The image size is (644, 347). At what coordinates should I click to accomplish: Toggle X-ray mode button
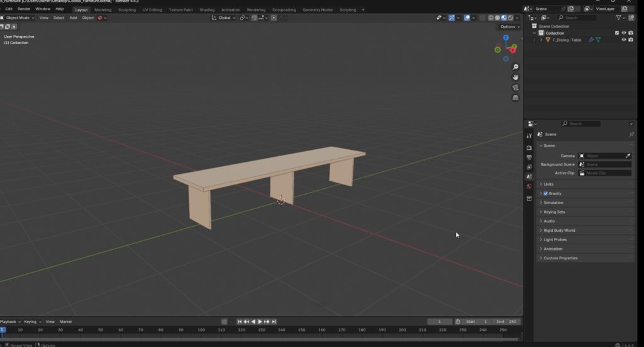(x=482, y=18)
